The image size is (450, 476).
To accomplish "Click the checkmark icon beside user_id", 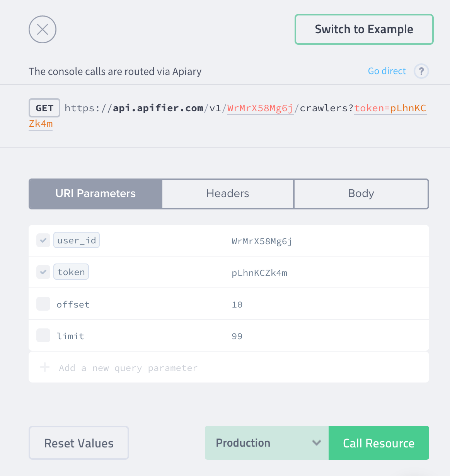I will coord(43,240).
